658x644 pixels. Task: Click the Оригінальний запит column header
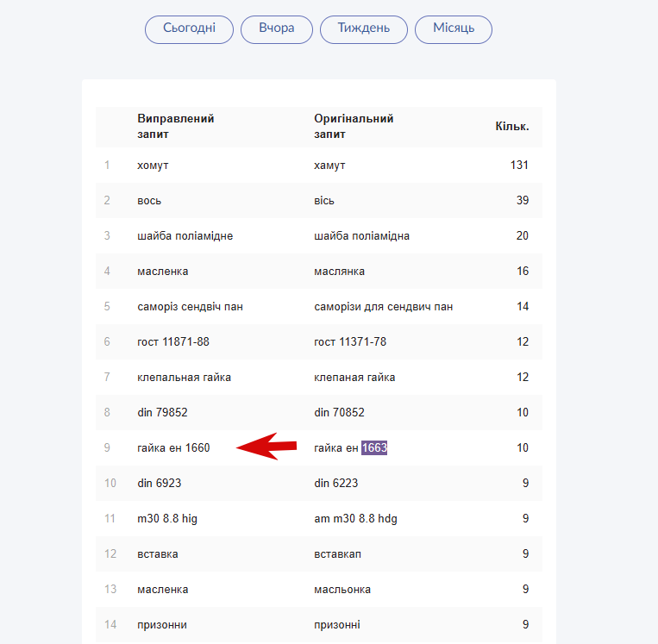click(x=354, y=127)
